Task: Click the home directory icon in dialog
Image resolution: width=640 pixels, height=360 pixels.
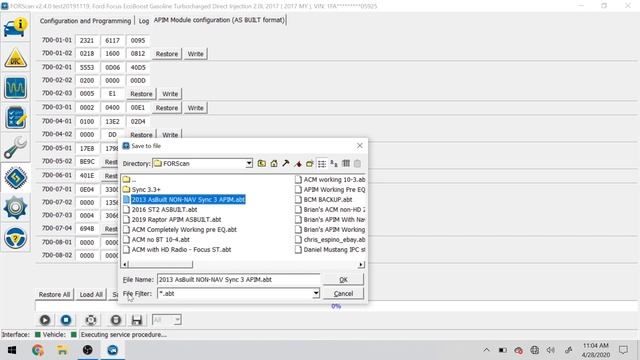Action: [x=274, y=164]
